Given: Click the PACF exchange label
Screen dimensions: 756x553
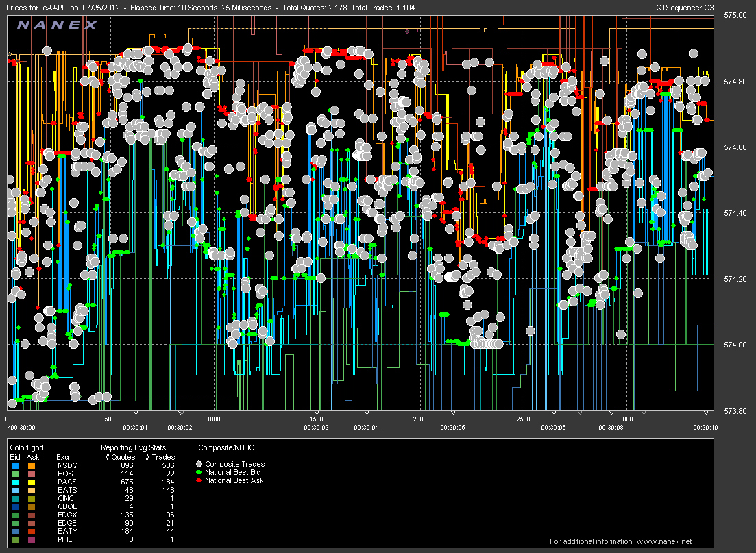Looking at the screenshot, I should pos(67,482).
